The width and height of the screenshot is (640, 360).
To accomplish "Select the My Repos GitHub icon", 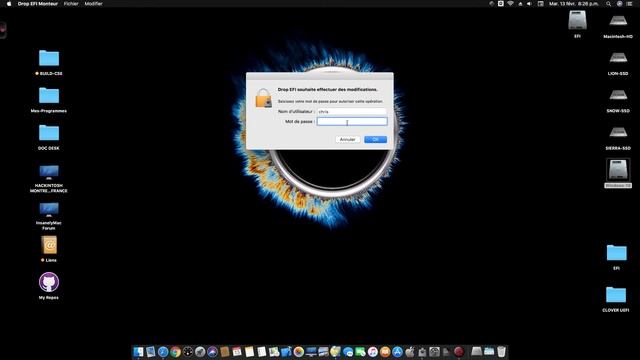I will pyautogui.click(x=49, y=282).
